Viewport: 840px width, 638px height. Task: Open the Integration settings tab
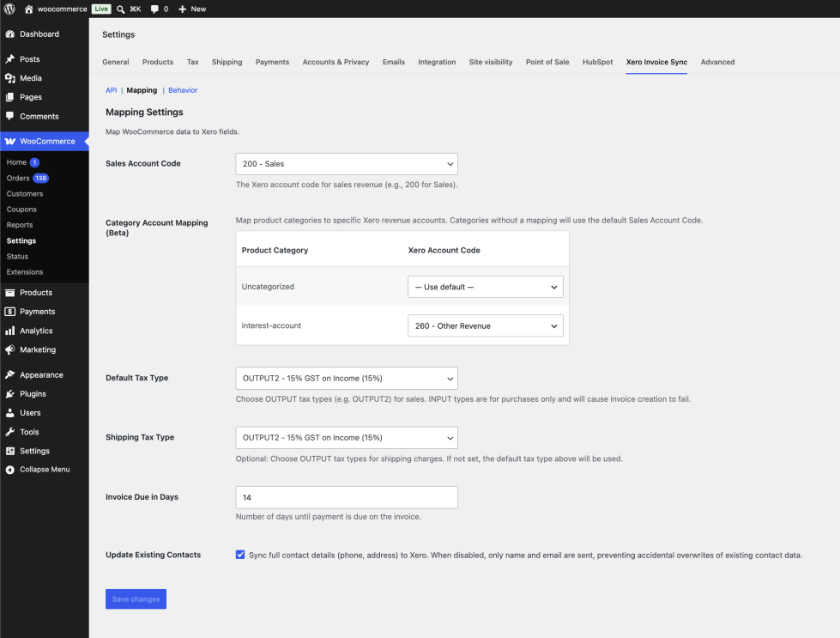[437, 62]
